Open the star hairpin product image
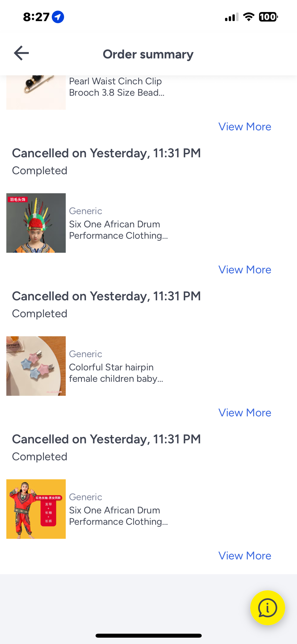 click(x=36, y=366)
